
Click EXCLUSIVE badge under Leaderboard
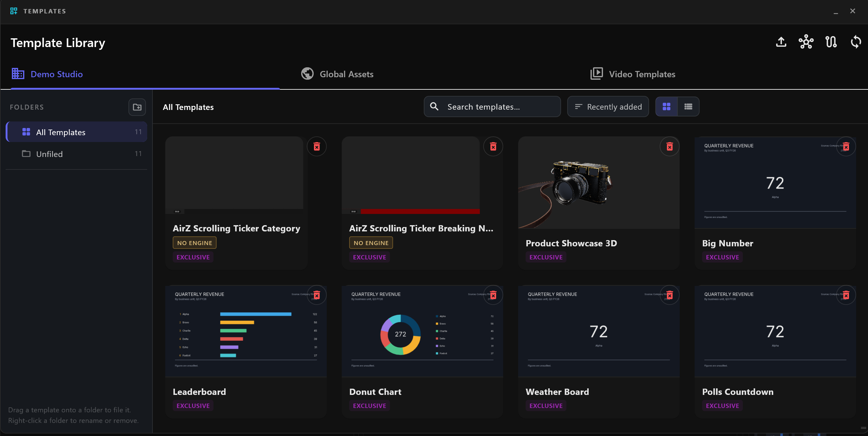point(193,406)
